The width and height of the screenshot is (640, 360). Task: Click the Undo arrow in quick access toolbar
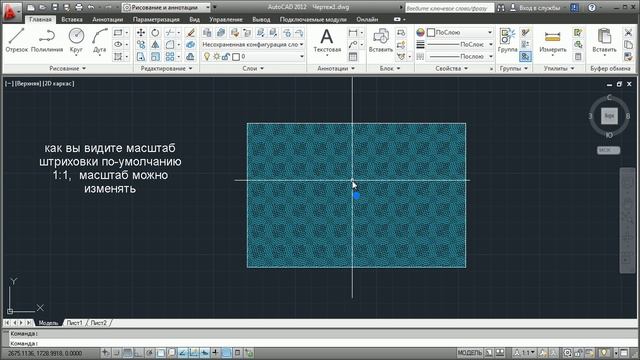(x=91, y=7)
